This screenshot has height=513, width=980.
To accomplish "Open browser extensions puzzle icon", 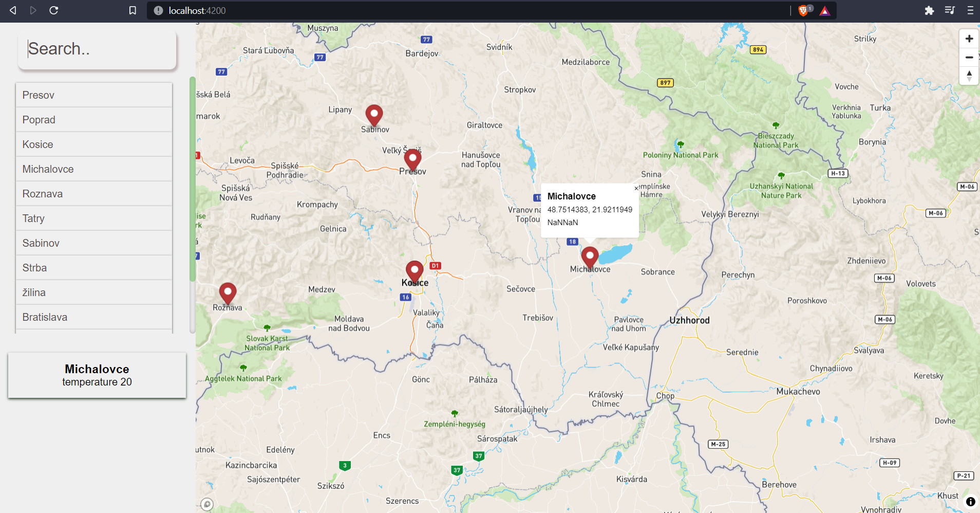I will coord(929,10).
